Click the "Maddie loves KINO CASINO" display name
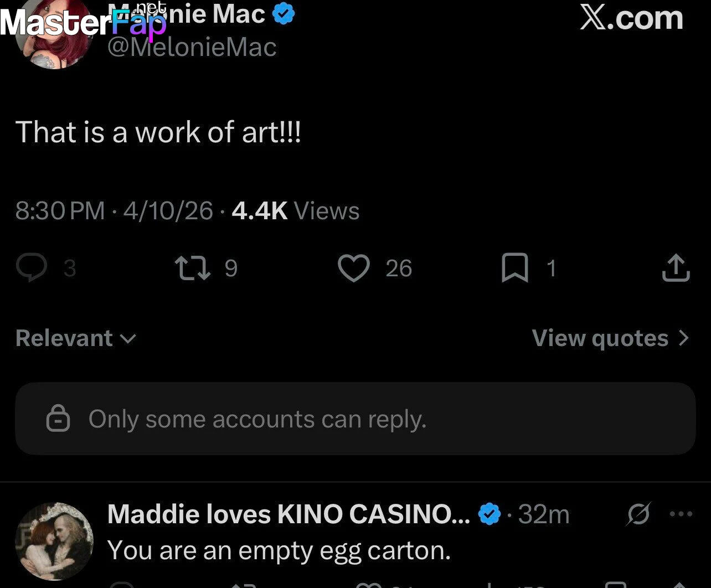 288,514
